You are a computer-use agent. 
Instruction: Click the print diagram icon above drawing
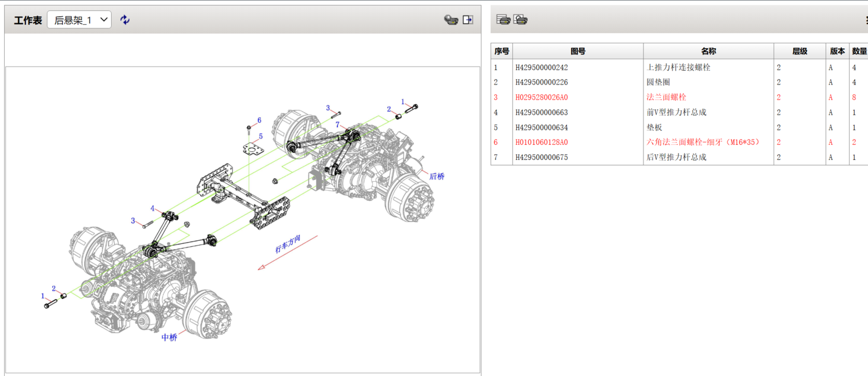pos(451,20)
